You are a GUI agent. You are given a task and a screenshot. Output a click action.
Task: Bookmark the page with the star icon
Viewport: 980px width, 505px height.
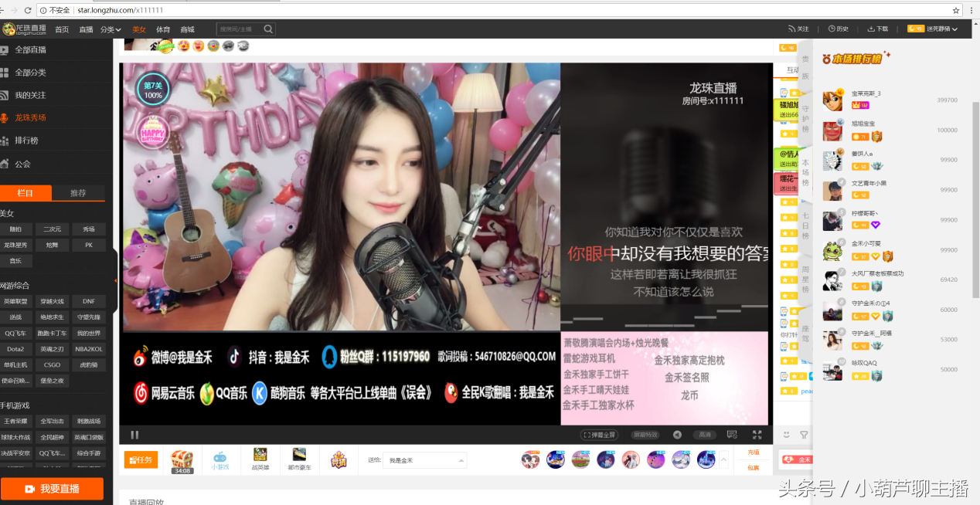pos(955,10)
